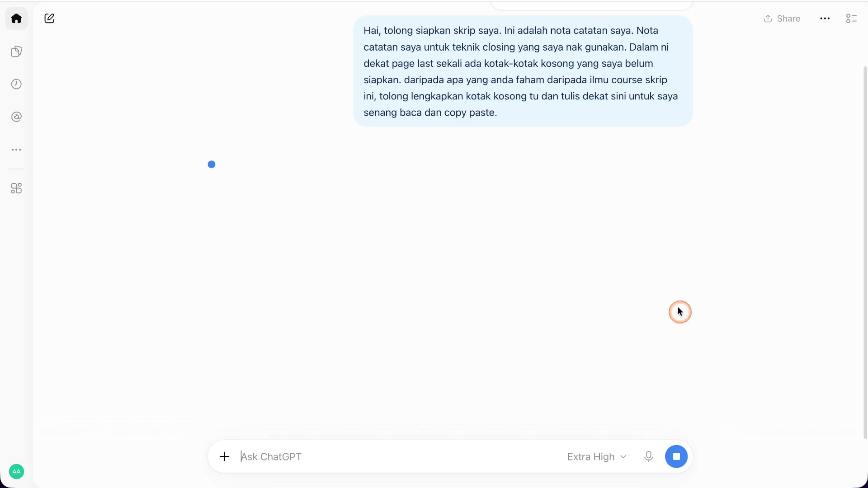
Task: Start voice dictation microphone icon
Action: tap(648, 456)
